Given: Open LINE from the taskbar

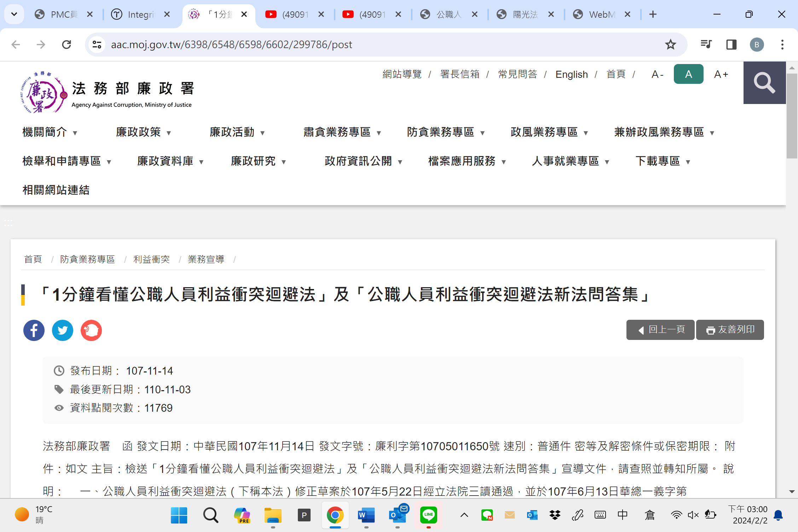Looking at the screenshot, I should coord(428,515).
